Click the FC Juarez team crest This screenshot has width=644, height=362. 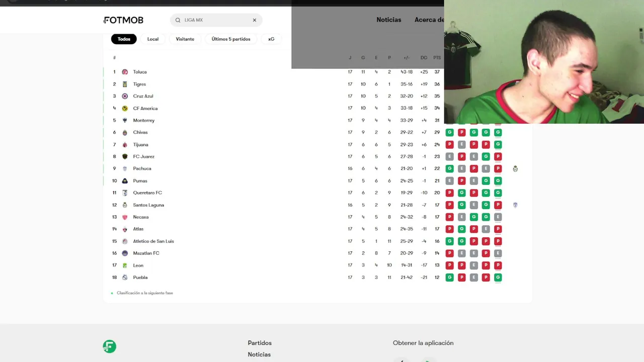(125, 156)
